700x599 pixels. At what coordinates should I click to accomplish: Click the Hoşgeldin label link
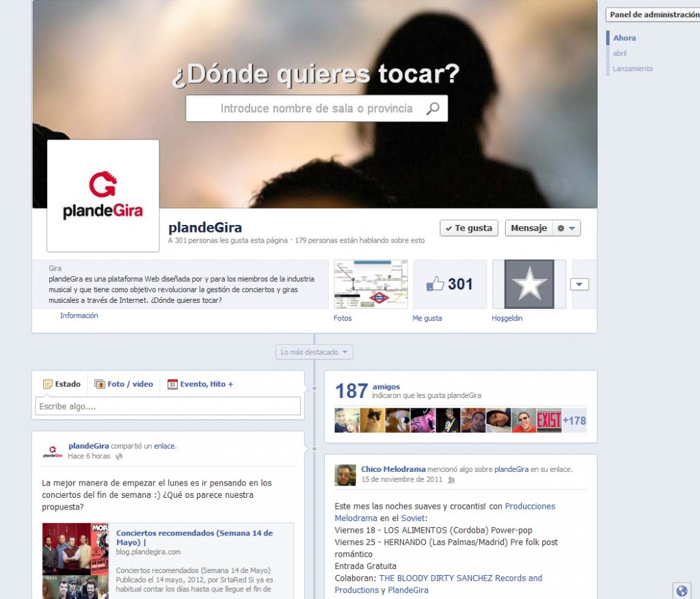coord(507,318)
